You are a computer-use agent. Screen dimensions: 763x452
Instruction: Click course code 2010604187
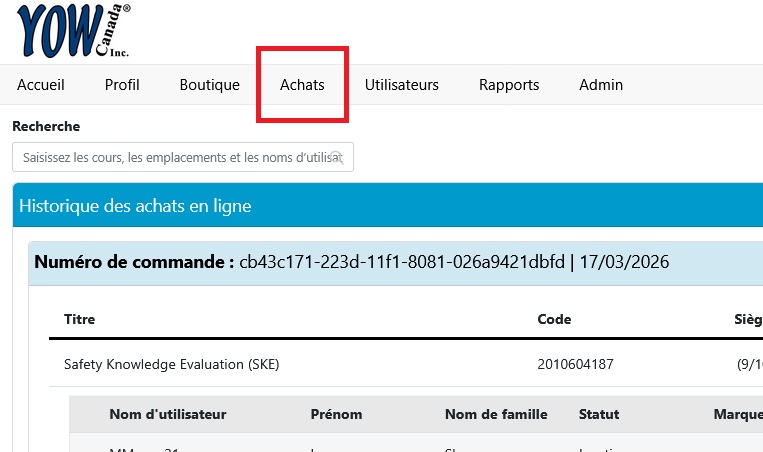tap(576, 364)
